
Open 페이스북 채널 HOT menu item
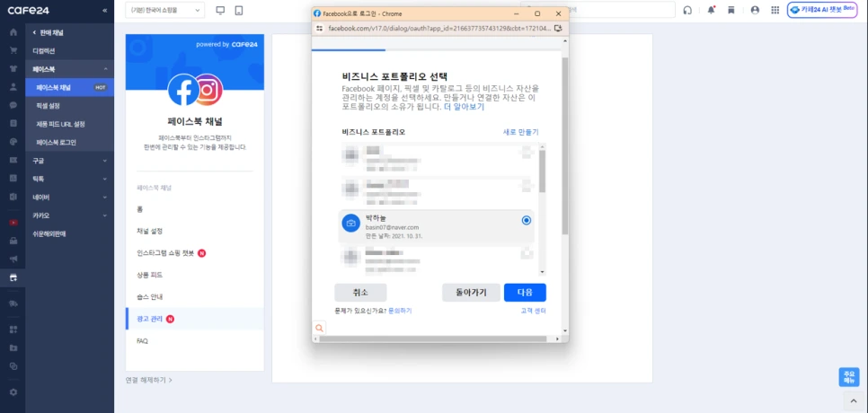tap(70, 87)
